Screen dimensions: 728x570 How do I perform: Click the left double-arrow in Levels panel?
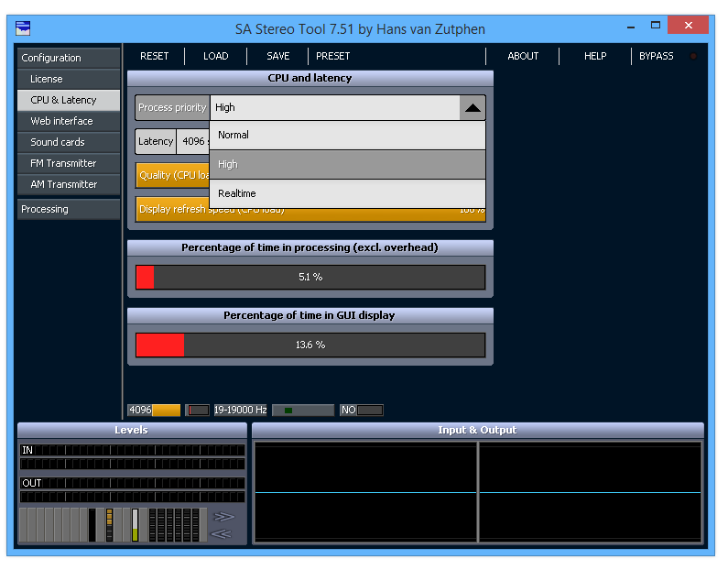(x=223, y=533)
